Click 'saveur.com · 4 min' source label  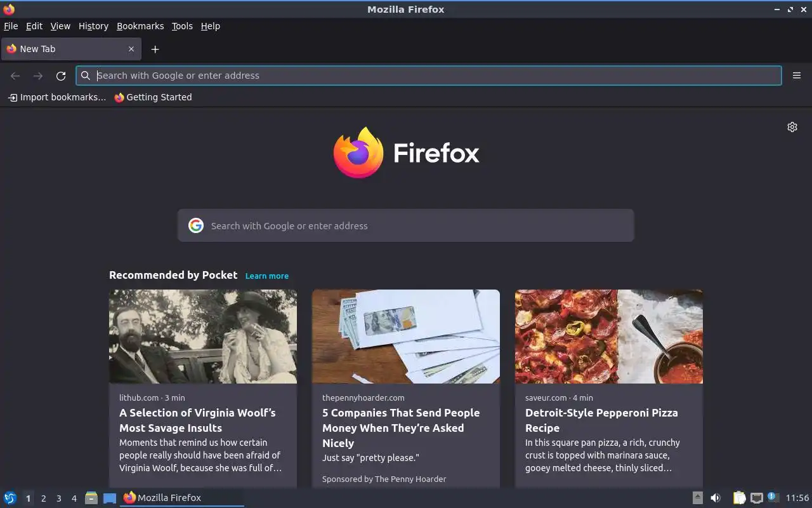click(x=559, y=398)
